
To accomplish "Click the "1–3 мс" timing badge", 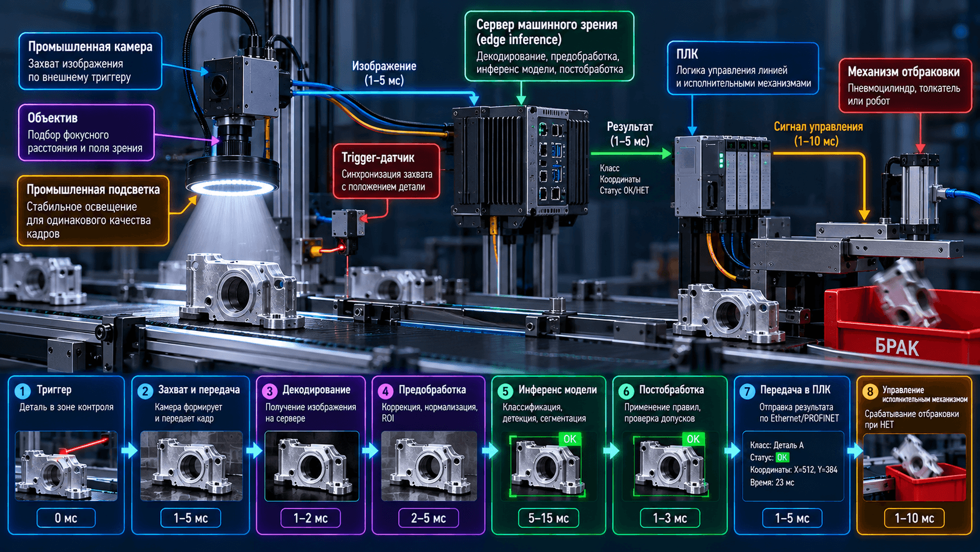I will point(670,518).
